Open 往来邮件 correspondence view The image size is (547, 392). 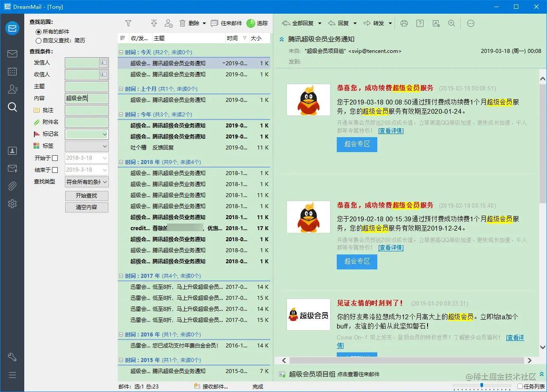pyautogui.click(x=227, y=23)
